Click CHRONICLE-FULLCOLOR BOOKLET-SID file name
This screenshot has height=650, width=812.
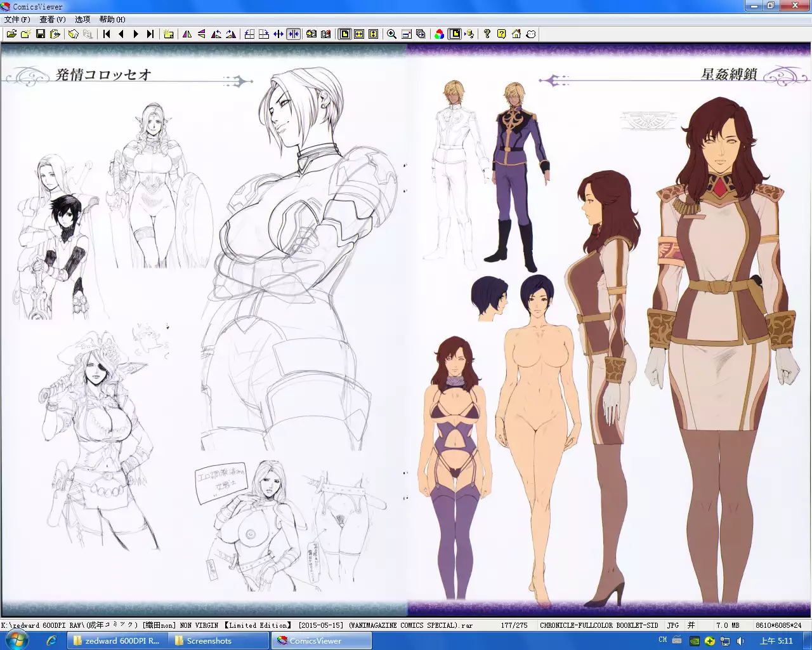pyautogui.click(x=599, y=625)
